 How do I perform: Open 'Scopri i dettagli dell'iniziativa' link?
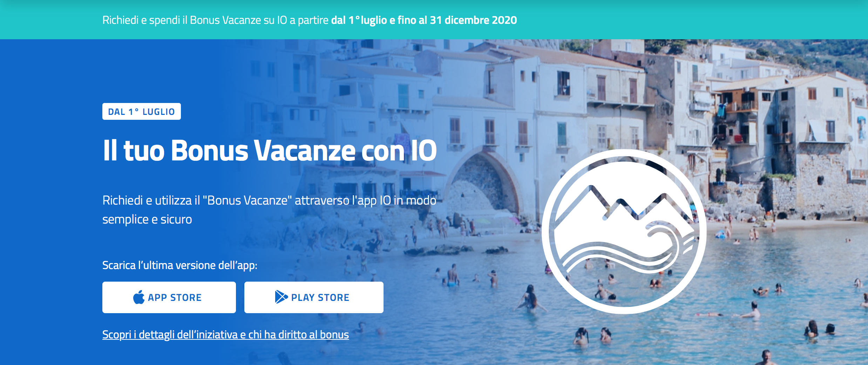coord(225,335)
